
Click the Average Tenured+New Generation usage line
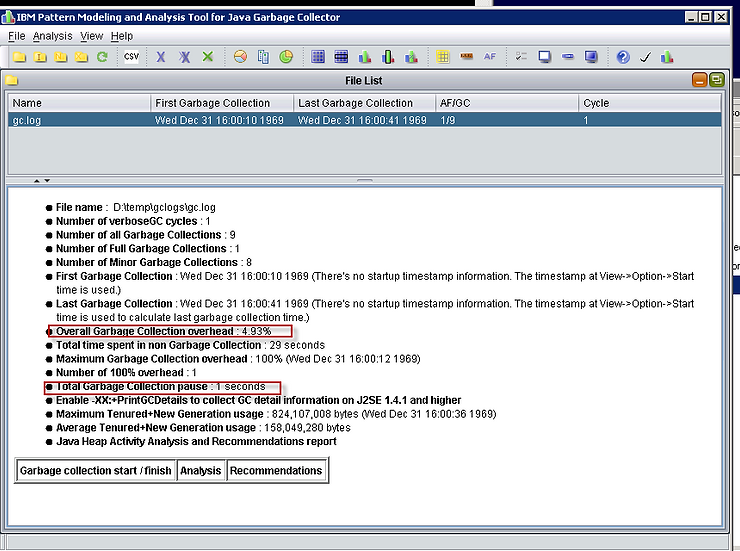(x=203, y=428)
